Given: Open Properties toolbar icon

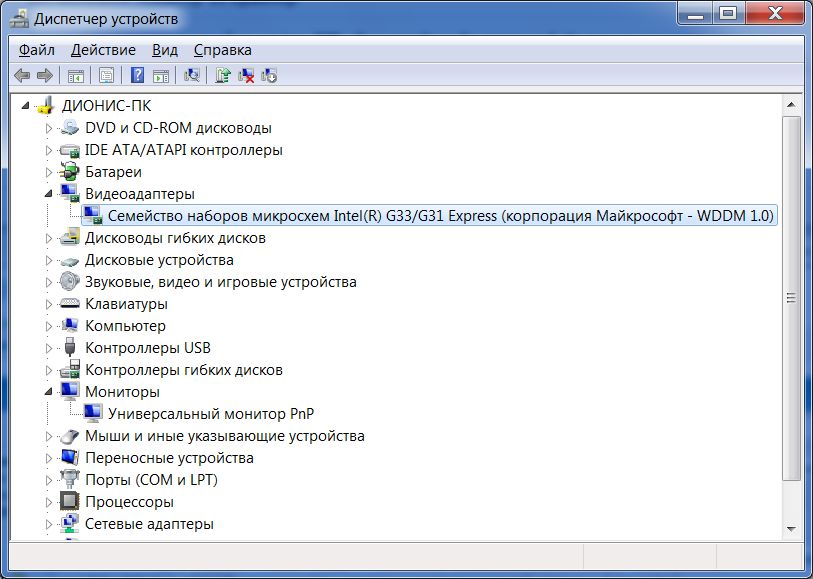Looking at the screenshot, I should pyautogui.click(x=106, y=76).
